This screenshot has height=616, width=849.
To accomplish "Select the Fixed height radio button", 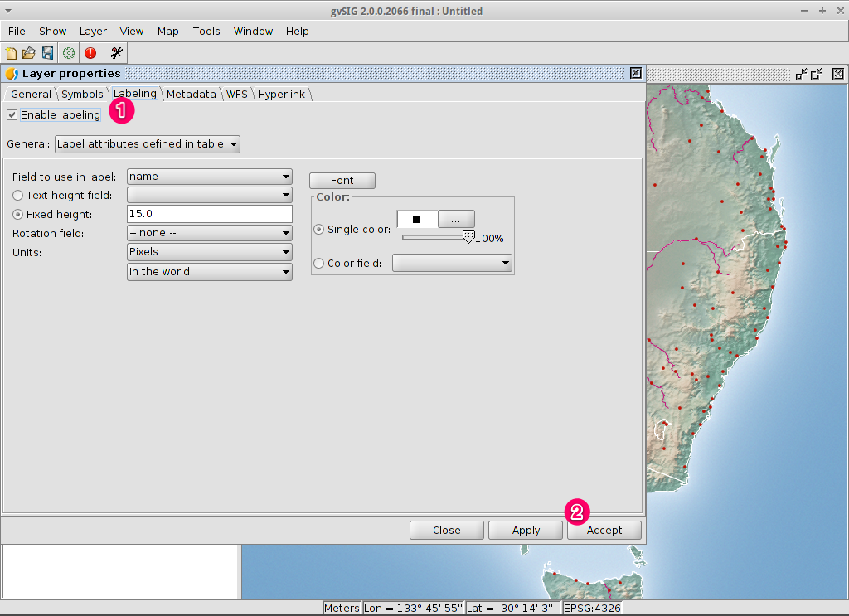I will (18, 215).
